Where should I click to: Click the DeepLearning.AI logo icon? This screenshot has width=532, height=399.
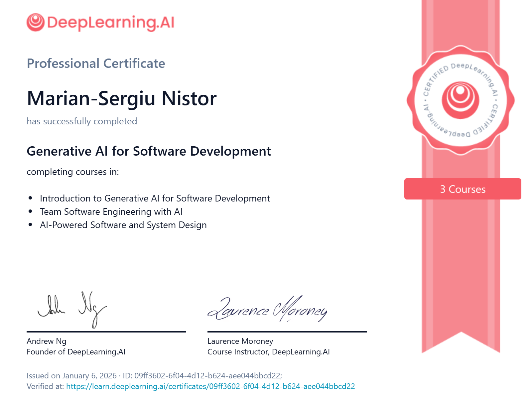[x=35, y=23]
